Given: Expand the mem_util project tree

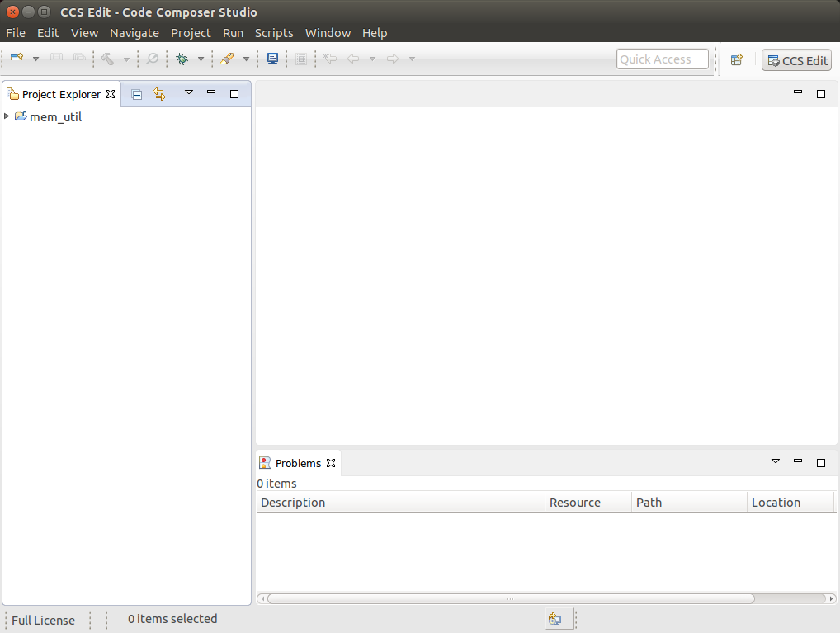Looking at the screenshot, I should pos(7,116).
